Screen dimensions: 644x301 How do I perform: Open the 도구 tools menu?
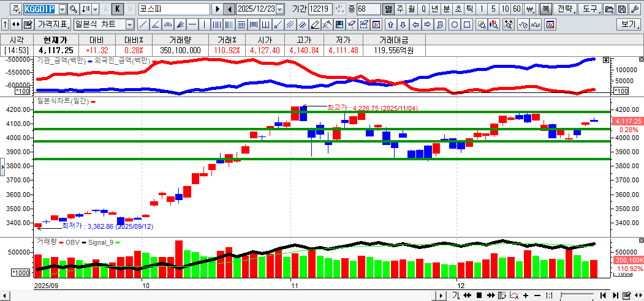(x=589, y=9)
